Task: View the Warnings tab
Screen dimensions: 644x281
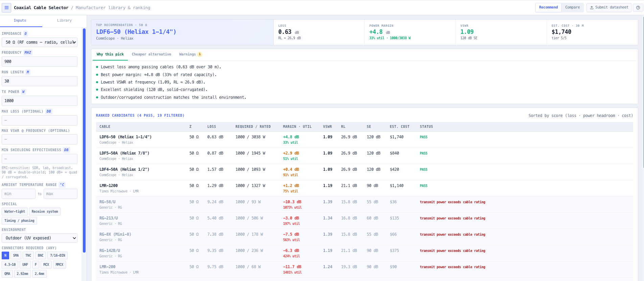Action: coord(190,54)
